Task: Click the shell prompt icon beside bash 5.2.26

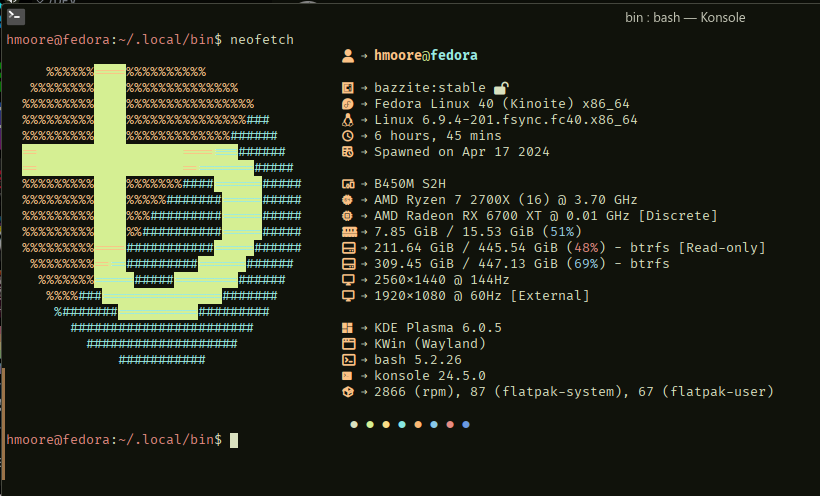Action: coord(348,360)
